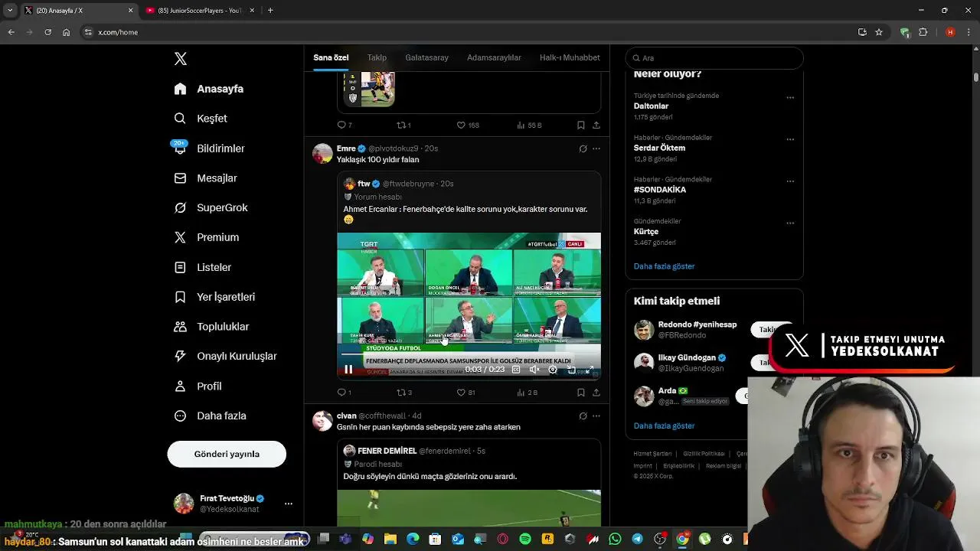Pause the TGRT video
This screenshot has height=551, width=980.
coord(348,370)
